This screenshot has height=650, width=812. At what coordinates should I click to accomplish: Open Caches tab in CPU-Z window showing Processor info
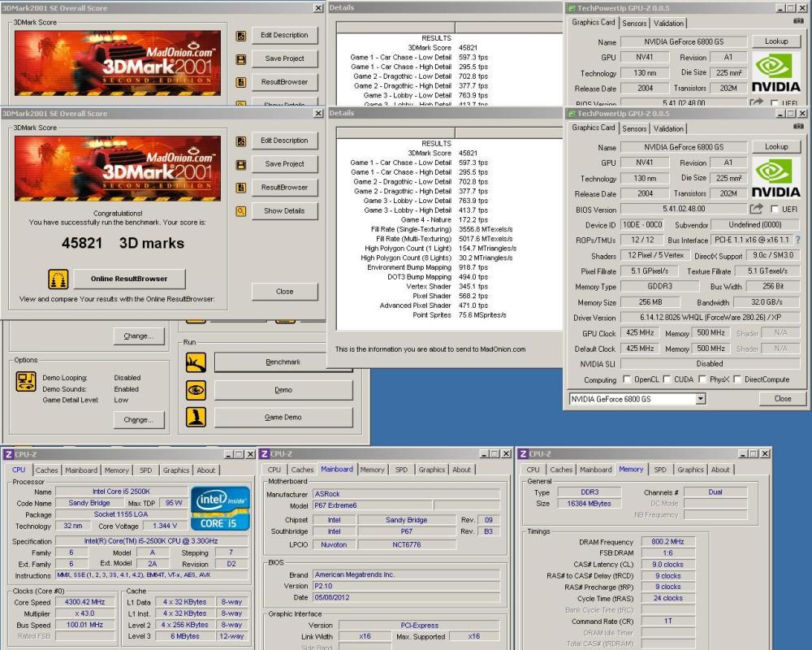tap(46, 470)
